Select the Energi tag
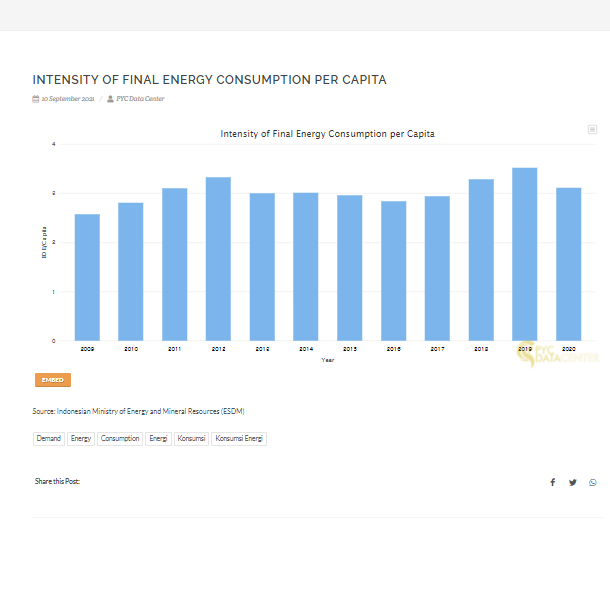Image resolution: width=610 pixels, height=610 pixels. point(158,439)
